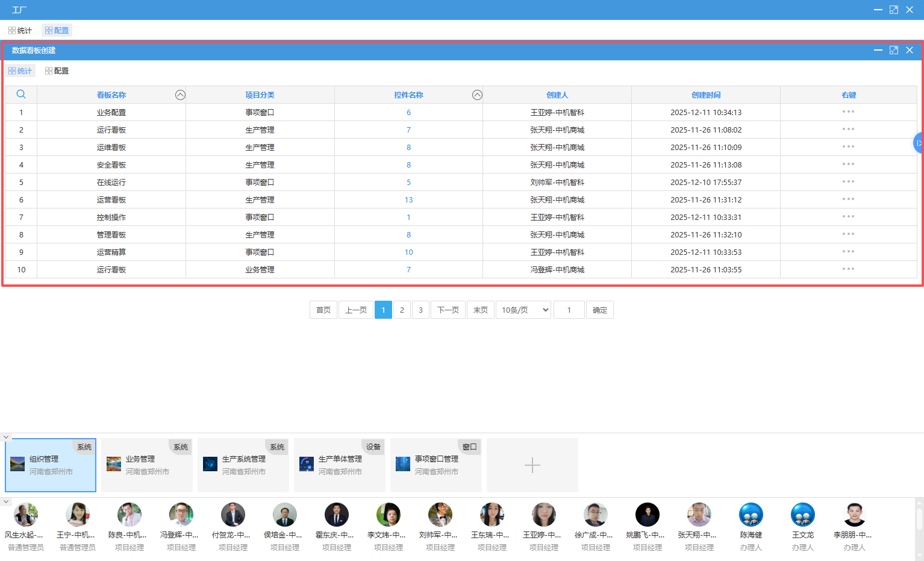Image resolution: width=924 pixels, height=561 pixels.
Task: Maximize the 数据看板创建 panel
Action: (x=894, y=50)
